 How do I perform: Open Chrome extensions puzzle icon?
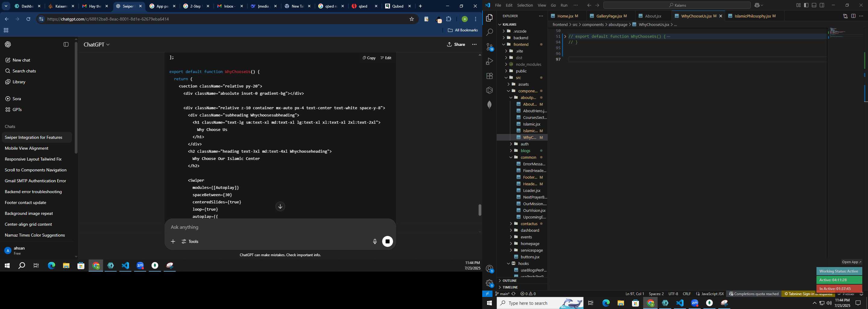tap(449, 19)
